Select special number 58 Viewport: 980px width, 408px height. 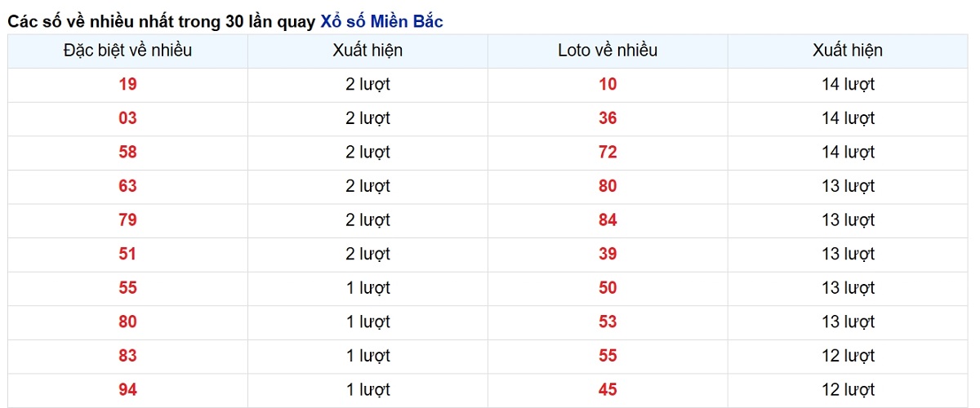127,153
